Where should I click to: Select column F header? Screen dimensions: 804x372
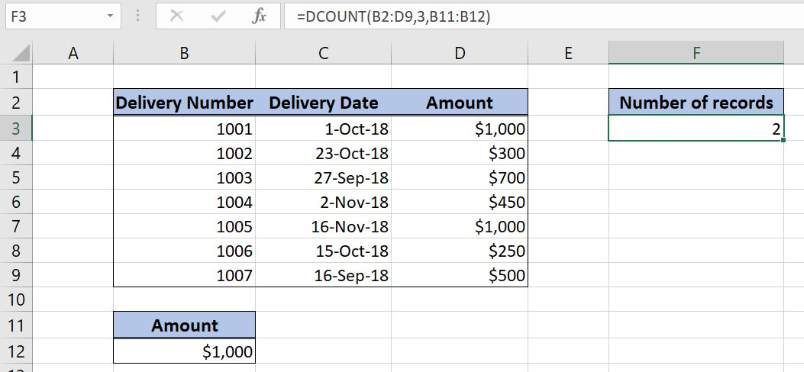click(696, 52)
